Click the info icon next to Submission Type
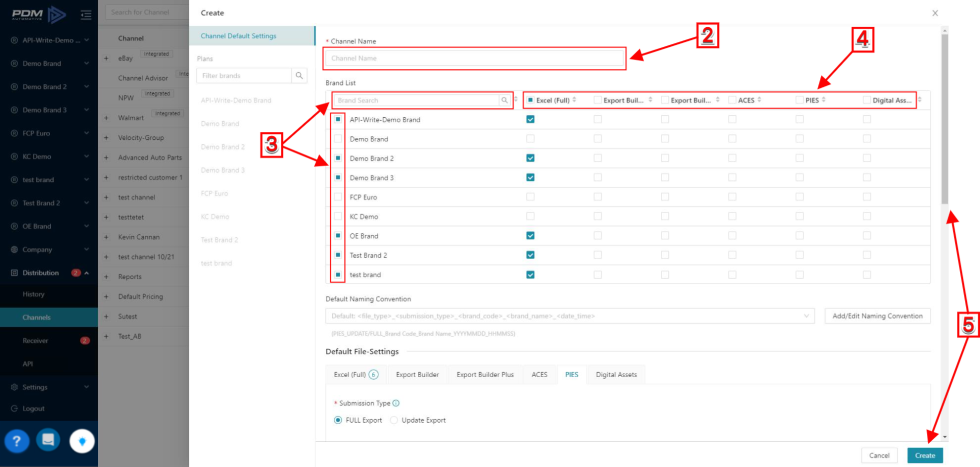 tap(396, 403)
